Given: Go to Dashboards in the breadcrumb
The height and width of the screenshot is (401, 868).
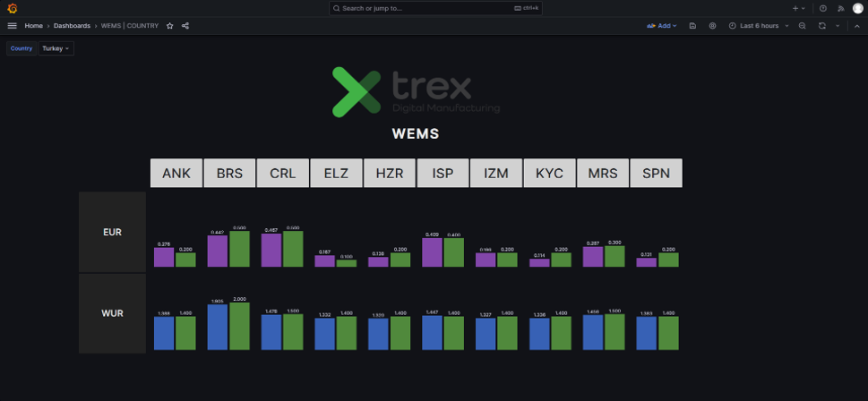Looking at the screenshot, I should (x=72, y=26).
